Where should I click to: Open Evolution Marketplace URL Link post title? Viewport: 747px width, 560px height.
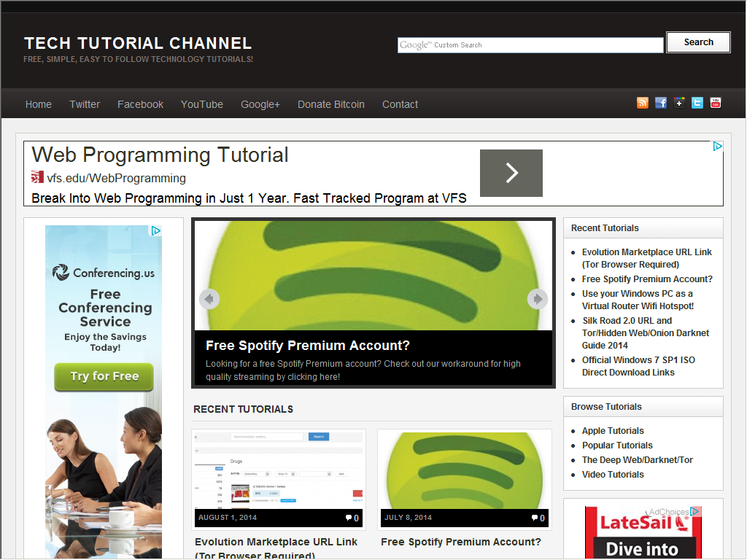coord(276,548)
